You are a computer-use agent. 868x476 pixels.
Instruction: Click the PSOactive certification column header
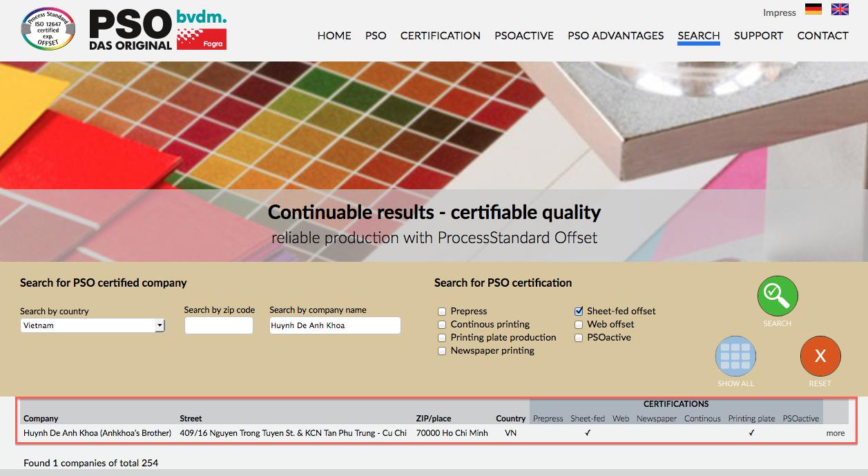(801, 419)
